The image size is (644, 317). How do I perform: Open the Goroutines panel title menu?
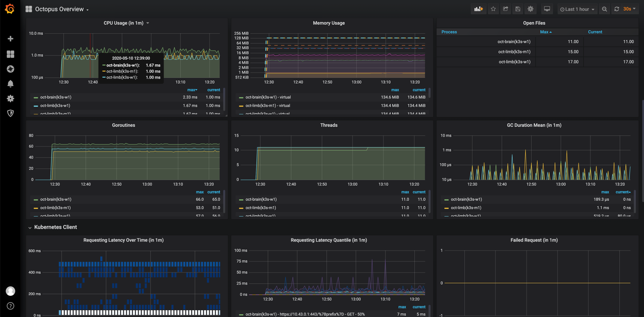click(x=123, y=125)
